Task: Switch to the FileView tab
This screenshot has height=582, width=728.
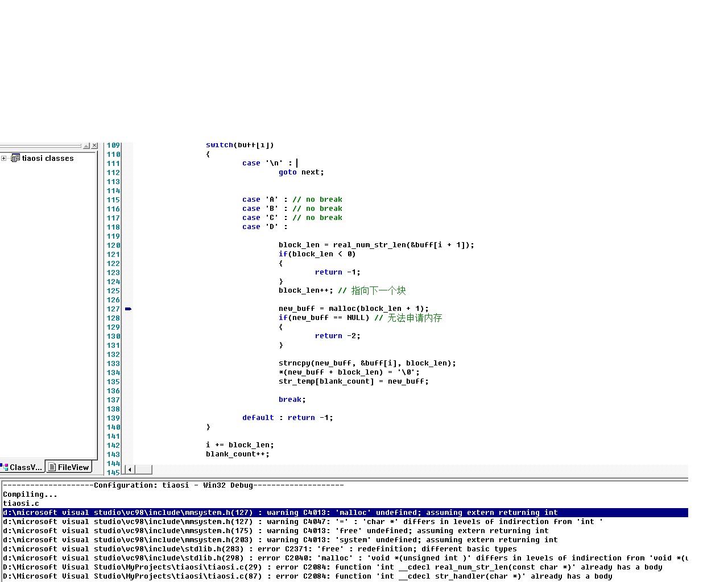Action: click(69, 467)
